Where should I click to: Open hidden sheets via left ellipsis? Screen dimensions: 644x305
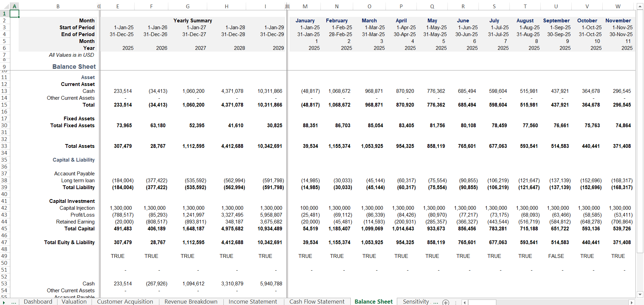tap(14, 302)
